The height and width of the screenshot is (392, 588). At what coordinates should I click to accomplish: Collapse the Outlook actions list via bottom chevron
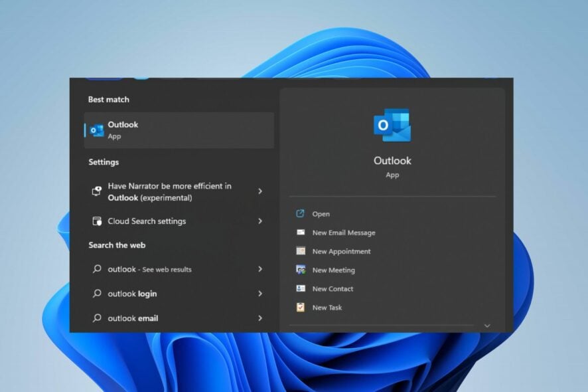click(488, 325)
